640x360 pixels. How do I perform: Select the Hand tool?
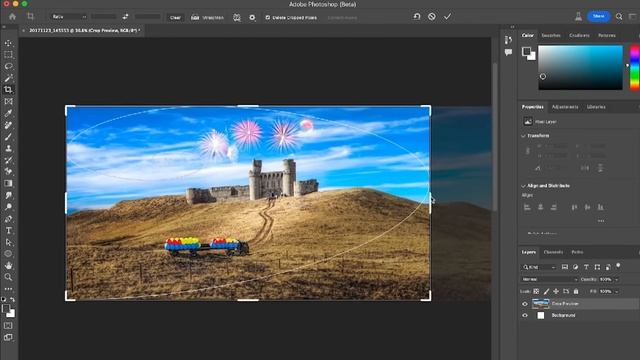pos(8,265)
